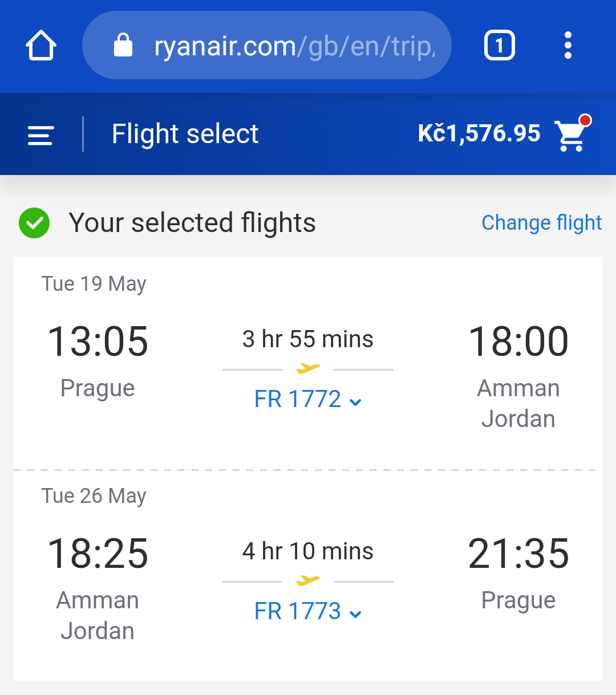Viewport: 616px width, 695px height.
Task: Tap the Your selected flights heading
Action: 192,223
